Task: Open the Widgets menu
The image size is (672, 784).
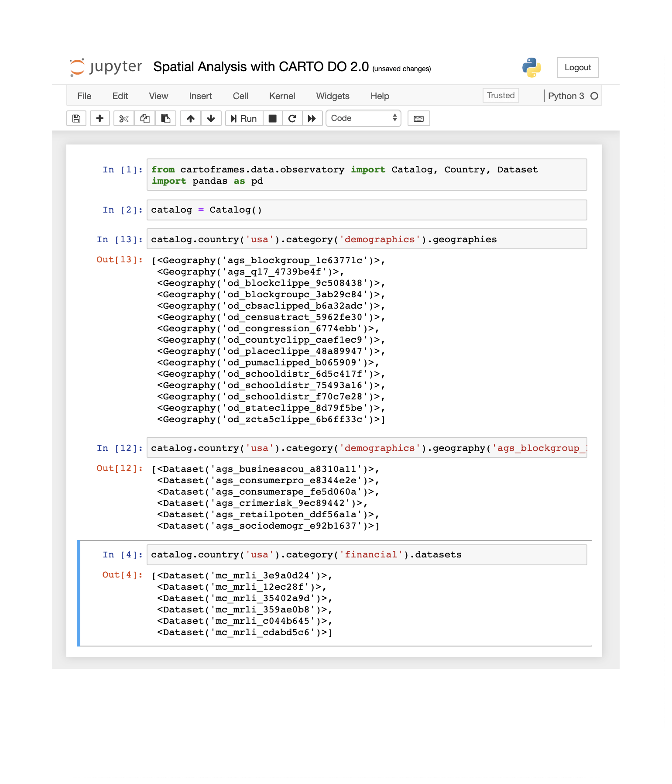Action: point(333,96)
